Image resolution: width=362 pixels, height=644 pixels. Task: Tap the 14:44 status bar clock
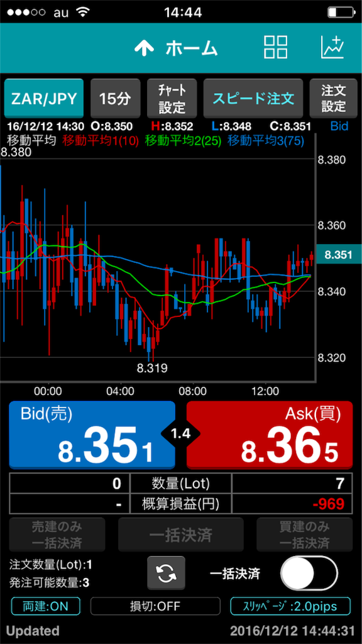pos(183,13)
